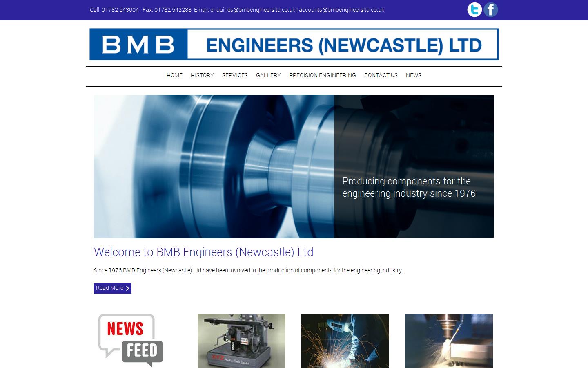Viewport: 588px width, 368px height.
Task: Click the phone number 01782 543004 text
Action: point(120,10)
